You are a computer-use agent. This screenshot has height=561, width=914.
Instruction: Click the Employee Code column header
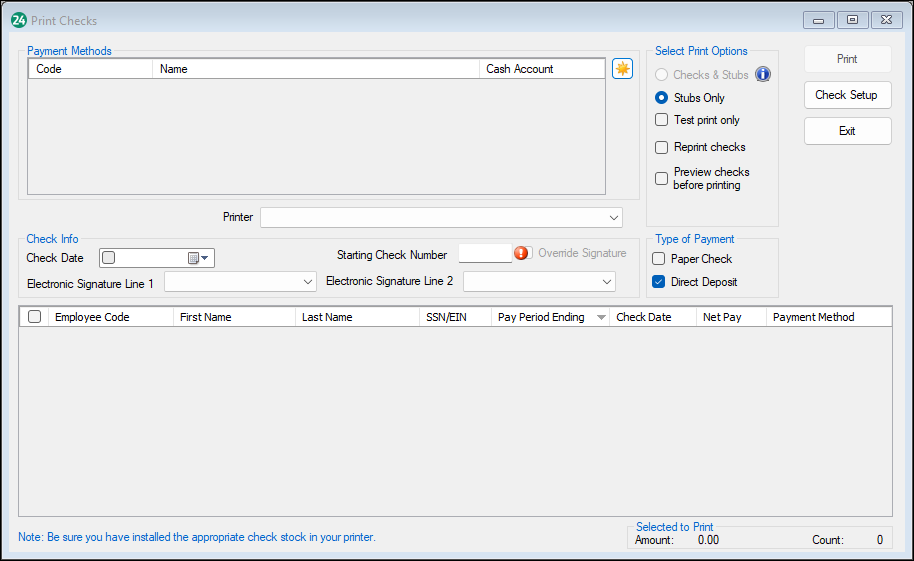coord(92,317)
